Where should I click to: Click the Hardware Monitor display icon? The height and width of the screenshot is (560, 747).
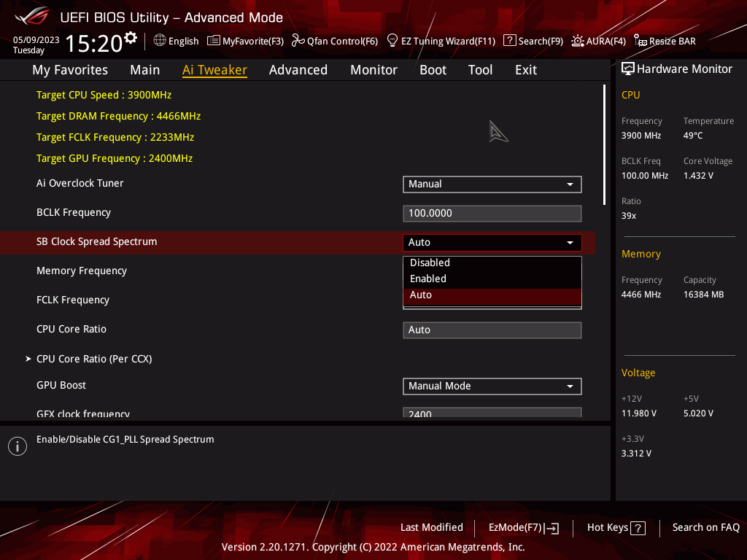pyautogui.click(x=628, y=69)
